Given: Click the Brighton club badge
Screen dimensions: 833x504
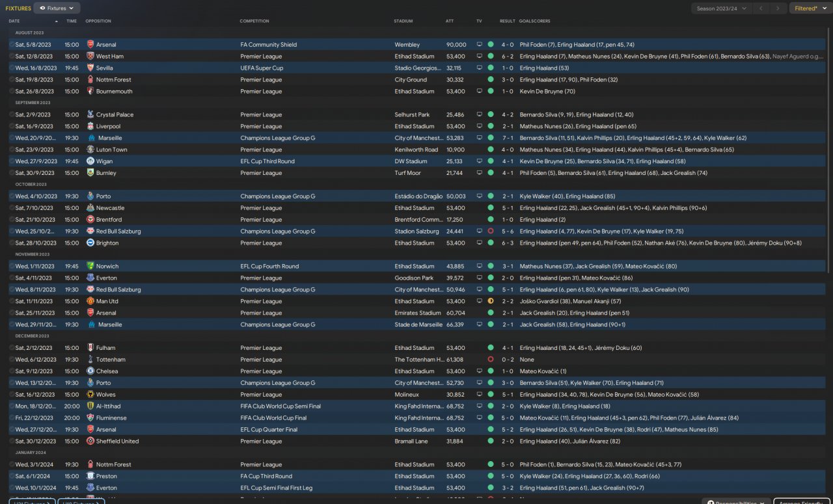Looking at the screenshot, I should (x=90, y=243).
